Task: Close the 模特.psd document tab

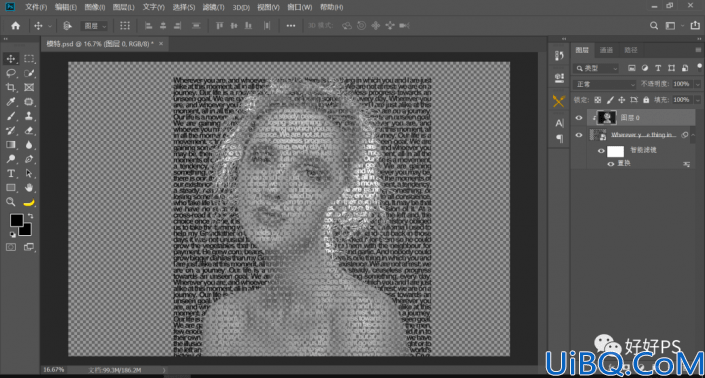Action: tap(161, 44)
